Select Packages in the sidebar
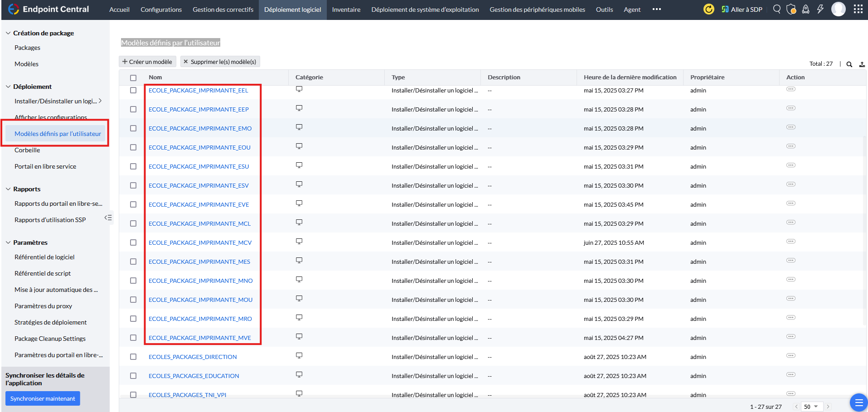Image resolution: width=868 pixels, height=412 pixels. (27, 48)
